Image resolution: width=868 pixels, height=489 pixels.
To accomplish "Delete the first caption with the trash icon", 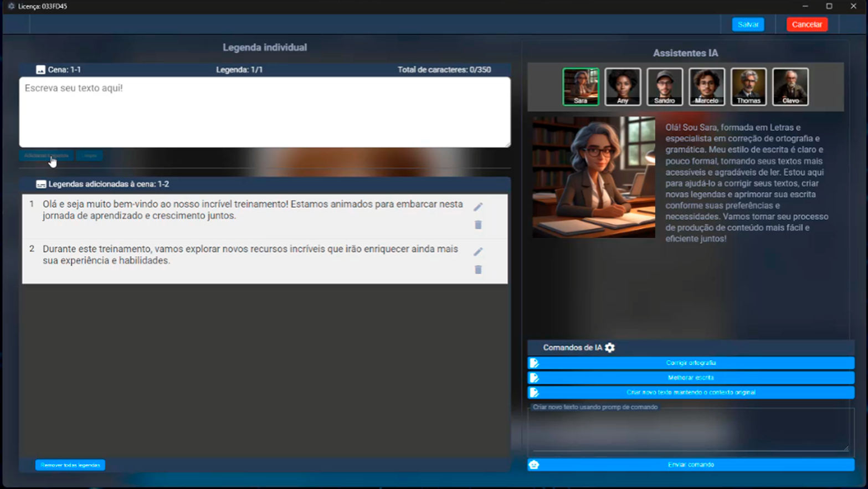I will tap(478, 225).
